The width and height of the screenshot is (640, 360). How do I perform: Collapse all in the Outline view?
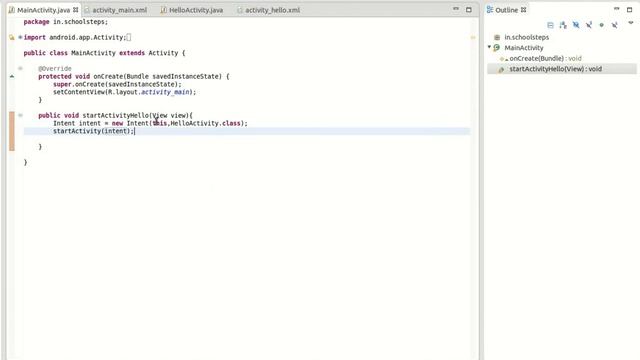pos(550,25)
